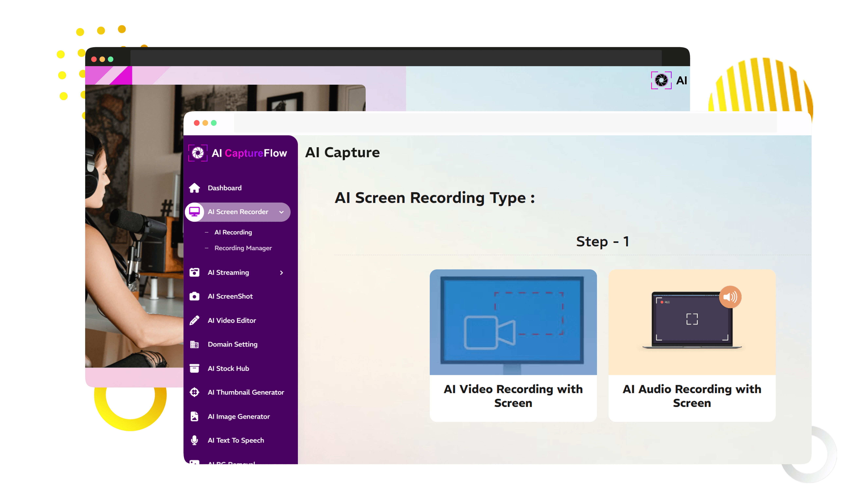Click the green maximize dot of back window
868x486 pixels.
pos(110,59)
